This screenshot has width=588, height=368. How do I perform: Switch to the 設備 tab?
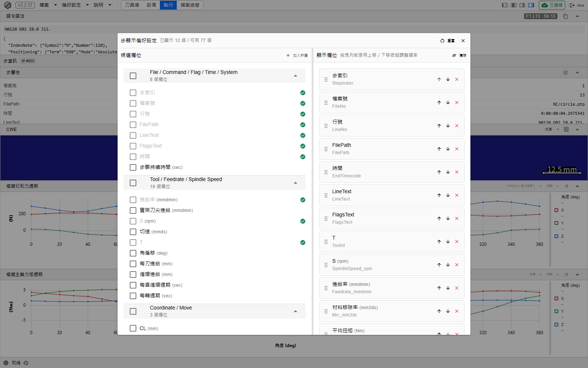[151, 5]
